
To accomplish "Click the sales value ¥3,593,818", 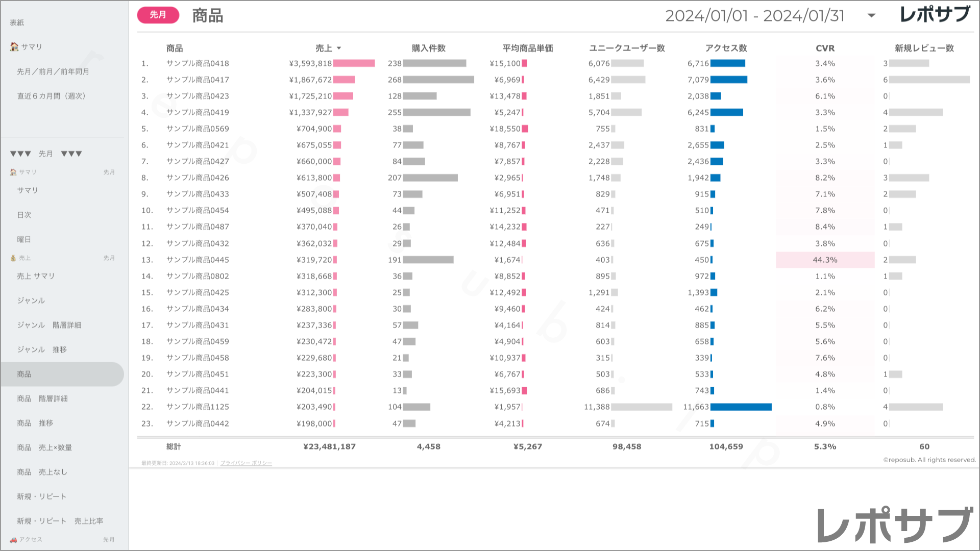I will [310, 63].
